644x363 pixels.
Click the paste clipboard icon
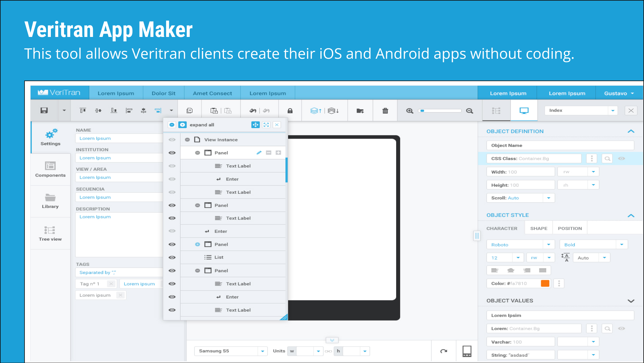[214, 111]
